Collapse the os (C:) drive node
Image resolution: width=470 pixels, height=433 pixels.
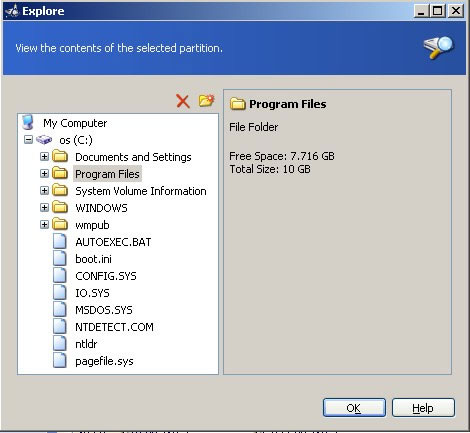[29, 140]
